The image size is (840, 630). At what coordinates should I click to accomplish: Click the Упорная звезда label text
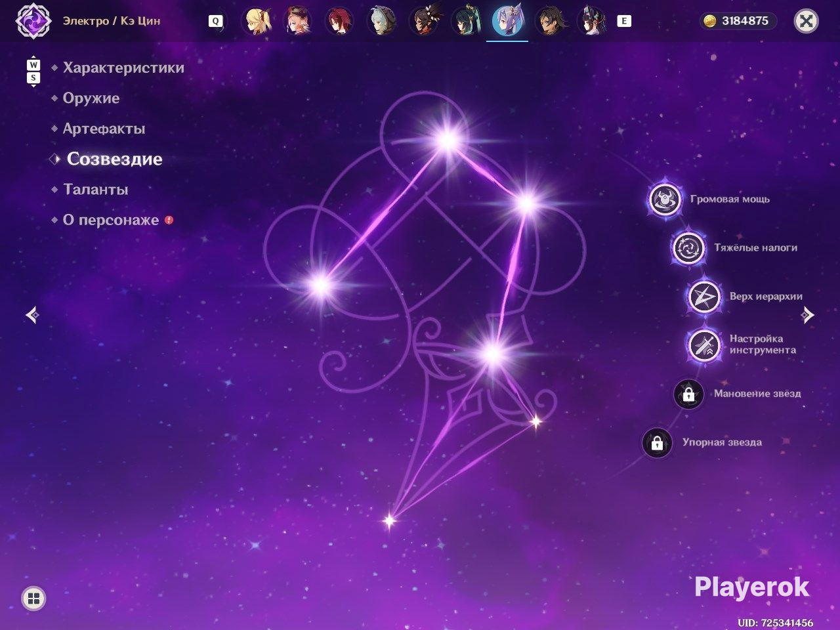(x=722, y=442)
